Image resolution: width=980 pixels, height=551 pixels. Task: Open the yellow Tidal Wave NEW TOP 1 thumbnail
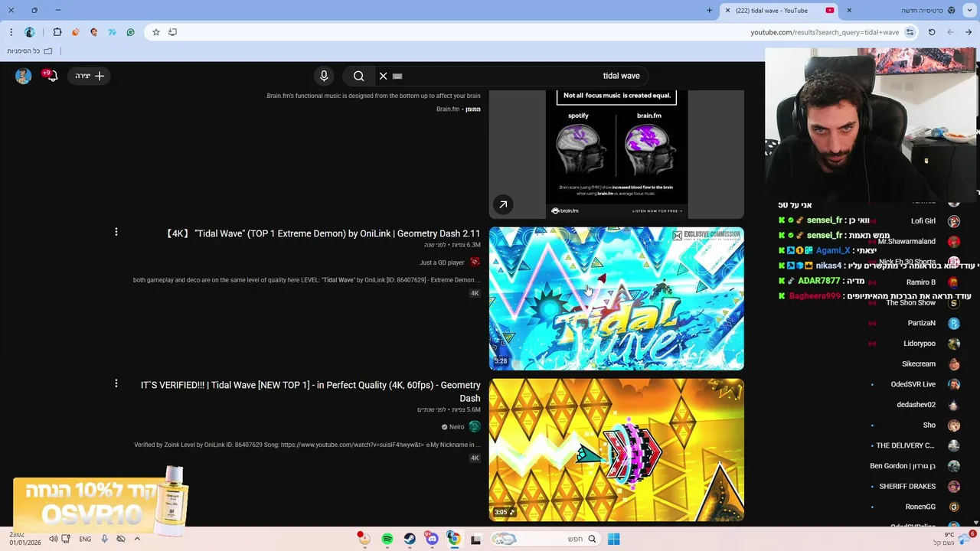coord(616,450)
